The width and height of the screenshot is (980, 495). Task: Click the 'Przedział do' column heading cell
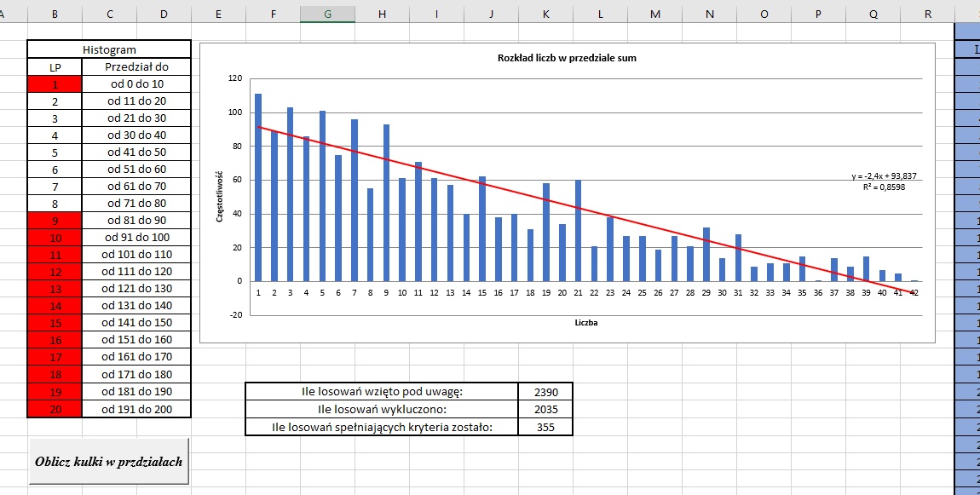pyautogui.click(x=136, y=67)
